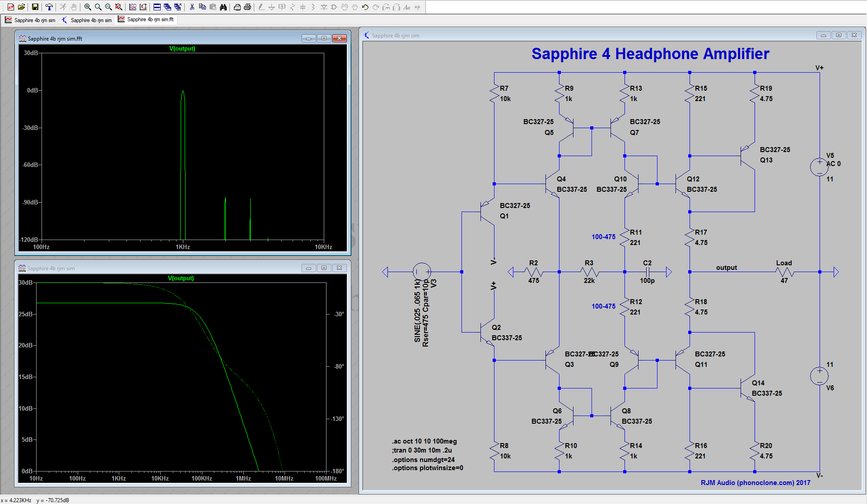Click the right phase axis of AC plot
This screenshot has height=504, width=867.
tap(337, 377)
